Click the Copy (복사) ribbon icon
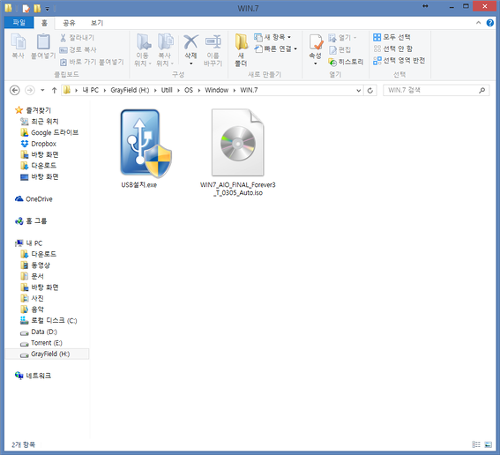 click(x=18, y=42)
